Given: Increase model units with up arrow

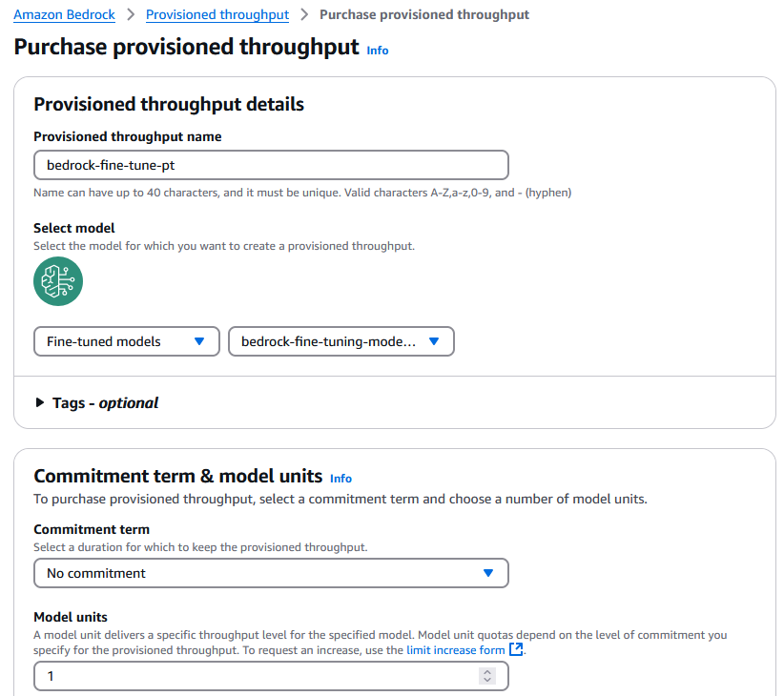Looking at the screenshot, I should click(x=487, y=671).
